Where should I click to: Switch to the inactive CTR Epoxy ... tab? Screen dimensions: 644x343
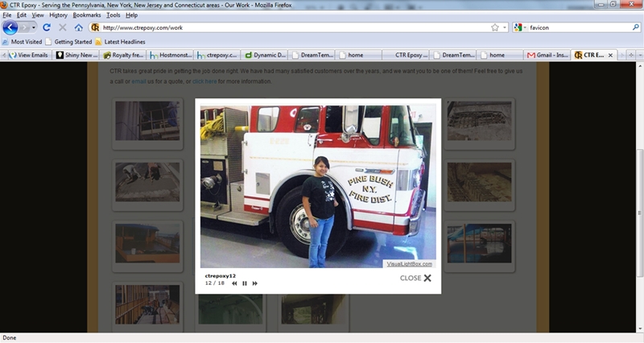point(406,55)
